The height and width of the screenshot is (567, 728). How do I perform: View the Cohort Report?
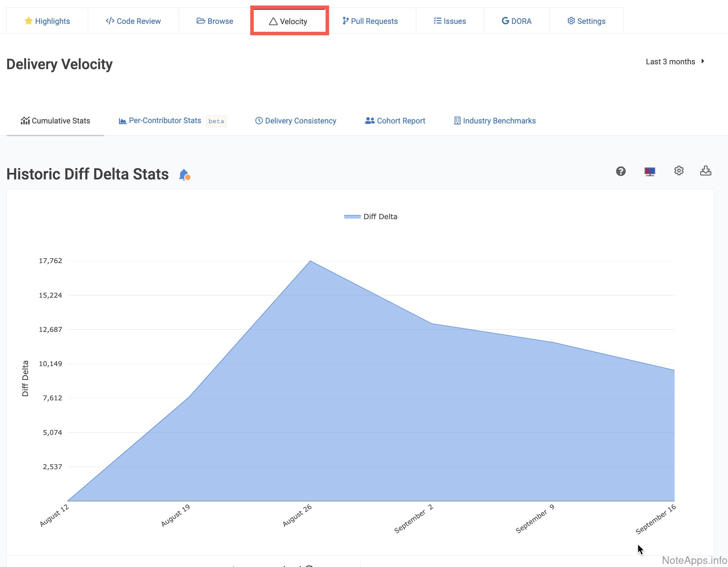[x=395, y=121]
